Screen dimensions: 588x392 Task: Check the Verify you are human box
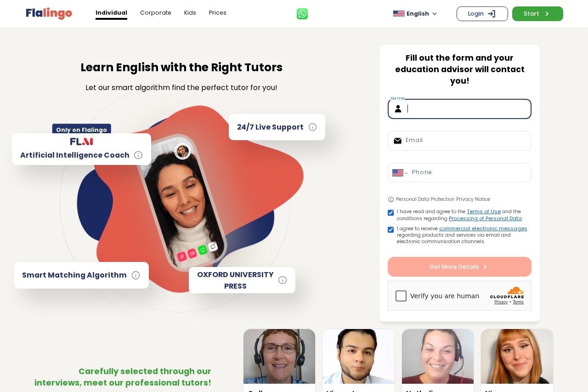(x=401, y=296)
